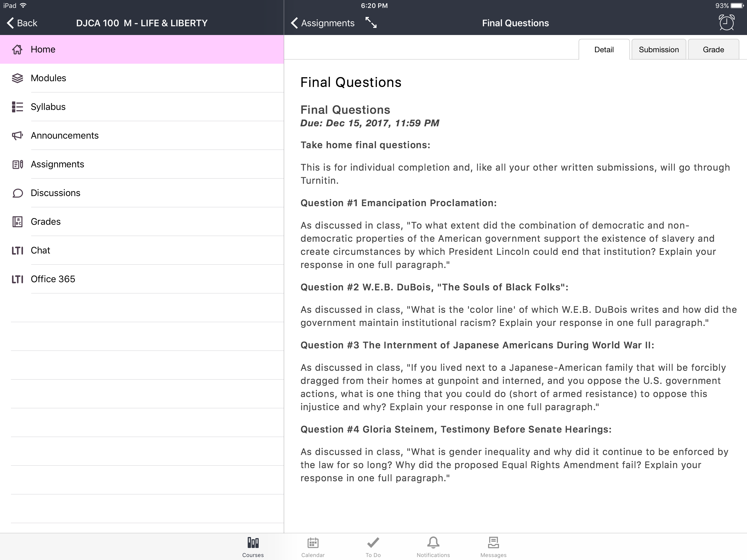Go Back from the course menu
The image size is (747, 560).
pos(22,23)
